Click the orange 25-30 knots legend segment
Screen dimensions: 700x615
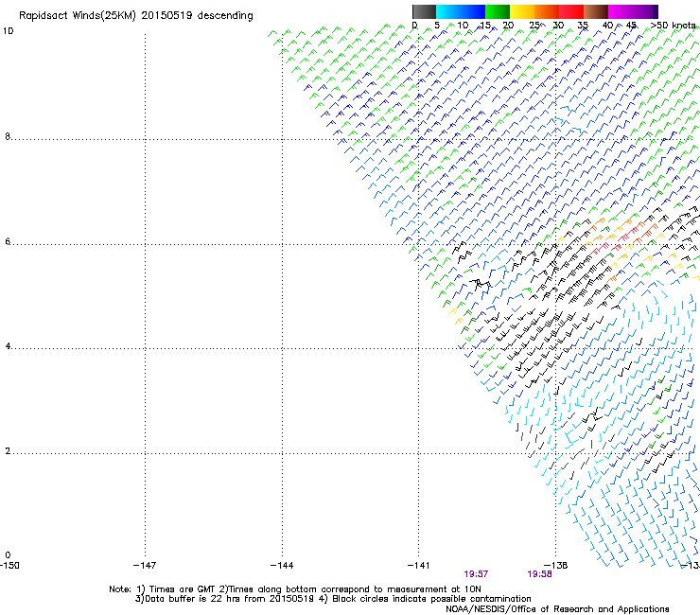coord(547,11)
